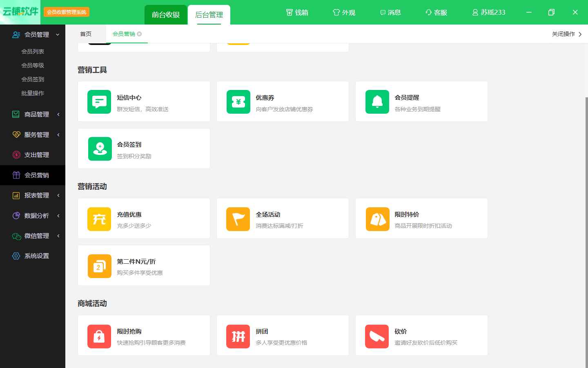
Task: Click the 微信管理 WeChat icon
Action: click(x=16, y=236)
